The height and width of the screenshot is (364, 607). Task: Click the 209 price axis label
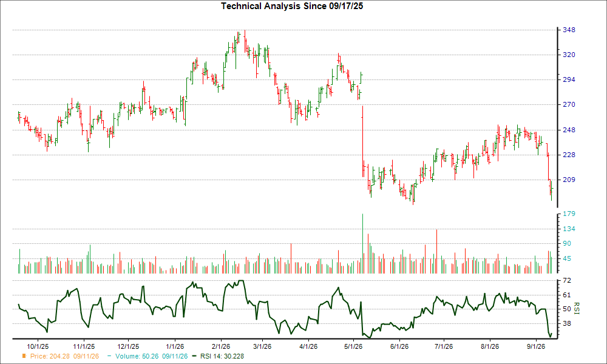[569, 180]
